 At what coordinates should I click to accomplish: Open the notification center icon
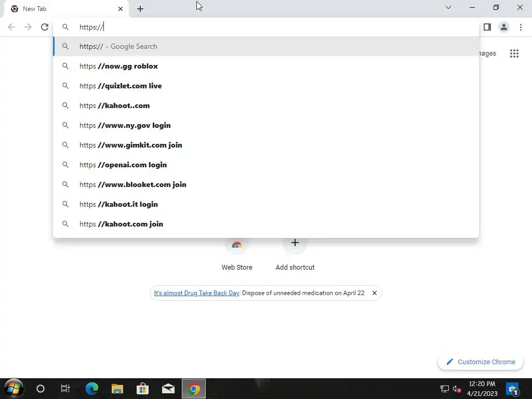pyautogui.click(x=513, y=389)
